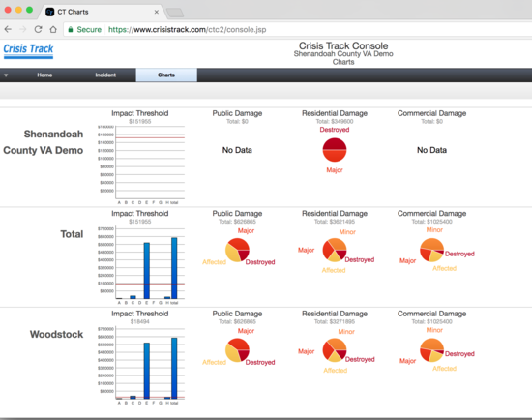
Task: Click 'No Data' under Shenandoah Public Damage
Action: [x=237, y=150]
